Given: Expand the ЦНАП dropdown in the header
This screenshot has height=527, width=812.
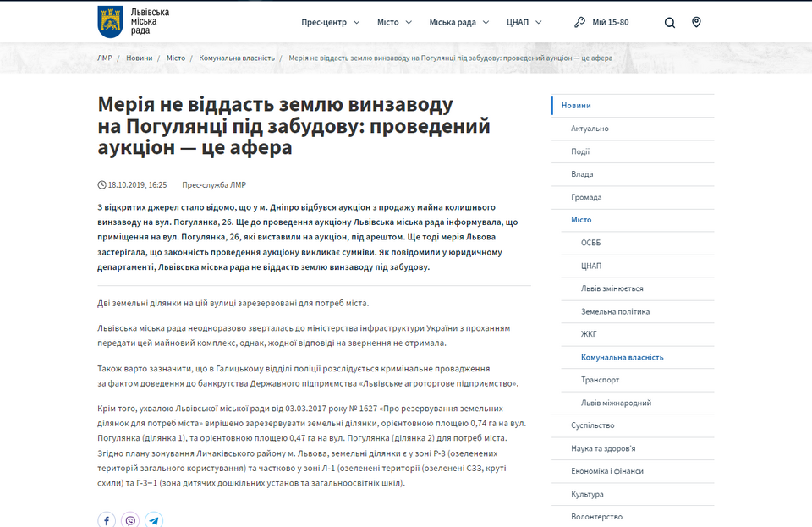Looking at the screenshot, I should point(524,22).
